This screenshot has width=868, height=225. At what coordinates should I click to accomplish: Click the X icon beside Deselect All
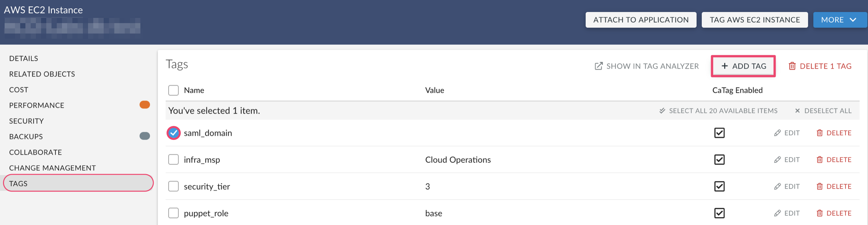pyautogui.click(x=797, y=110)
